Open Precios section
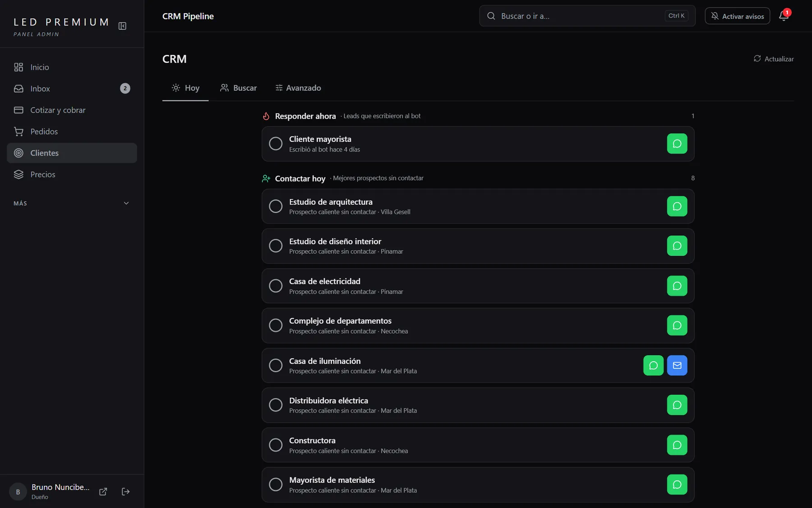The image size is (812, 508). pyautogui.click(x=72, y=174)
